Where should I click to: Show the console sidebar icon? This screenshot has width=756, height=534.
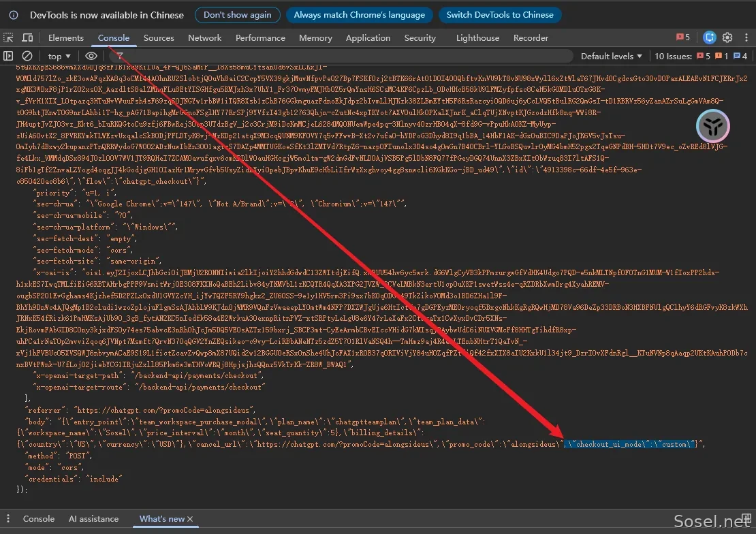point(8,56)
